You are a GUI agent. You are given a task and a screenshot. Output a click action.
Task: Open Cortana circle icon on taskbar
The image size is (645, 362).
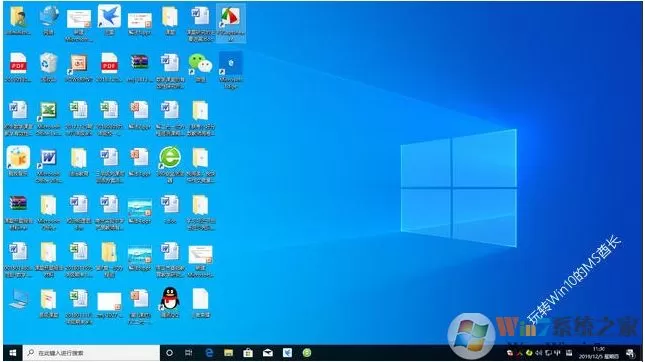(x=169, y=353)
